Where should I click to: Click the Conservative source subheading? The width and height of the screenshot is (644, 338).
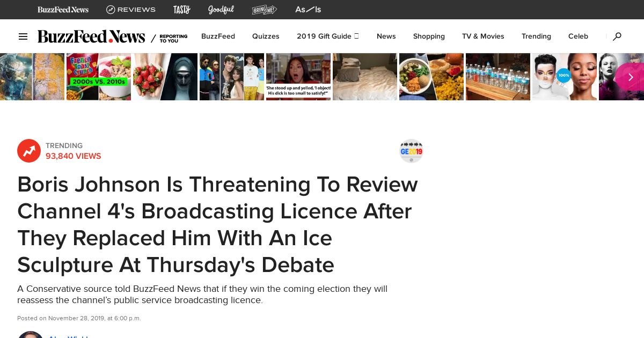202,295
